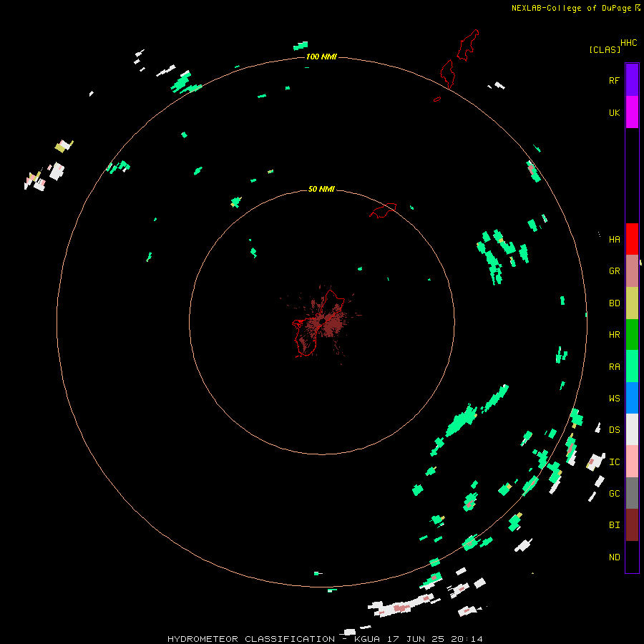
Task: Select the GC gray legend swatch
Action: pos(632,493)
